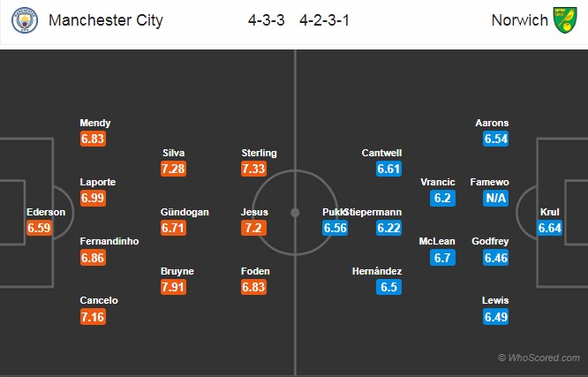Click the Norwich City club crest
This screenshot has height=377, width=588.
tap(565, 20)
